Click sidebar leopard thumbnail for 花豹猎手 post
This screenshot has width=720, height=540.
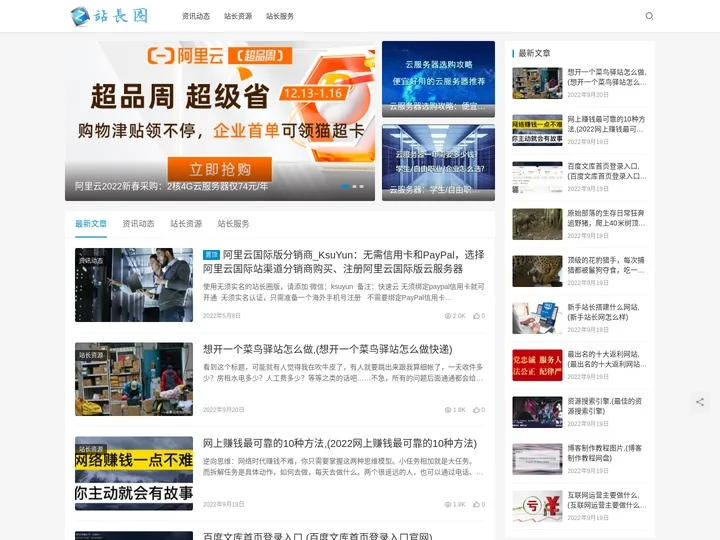pos(537,271)
